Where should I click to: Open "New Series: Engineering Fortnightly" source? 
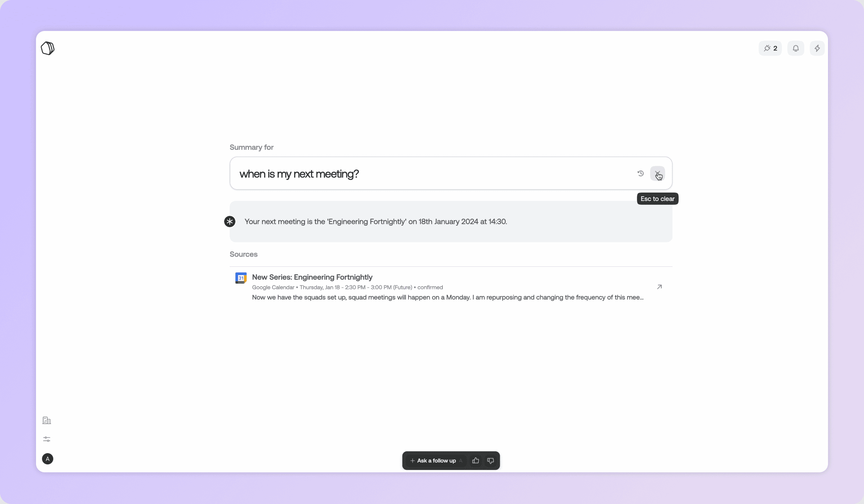(x=312, y=277)
